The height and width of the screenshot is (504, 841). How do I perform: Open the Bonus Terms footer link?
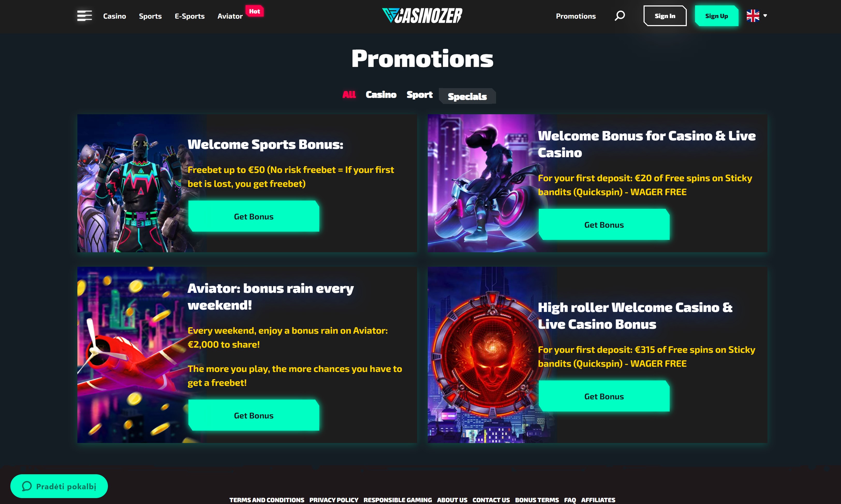(537, 500)
